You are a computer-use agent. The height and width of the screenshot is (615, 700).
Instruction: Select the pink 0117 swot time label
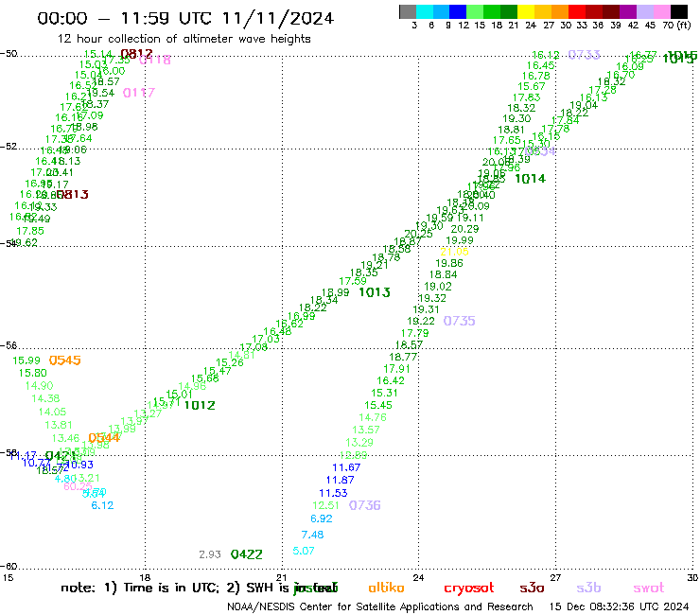pos(139,93)
